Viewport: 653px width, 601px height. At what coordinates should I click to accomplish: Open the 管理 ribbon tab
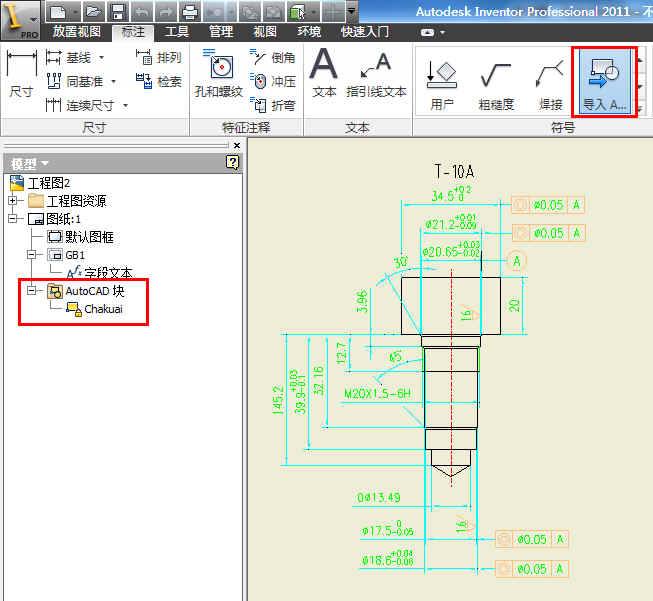(221, 31)
